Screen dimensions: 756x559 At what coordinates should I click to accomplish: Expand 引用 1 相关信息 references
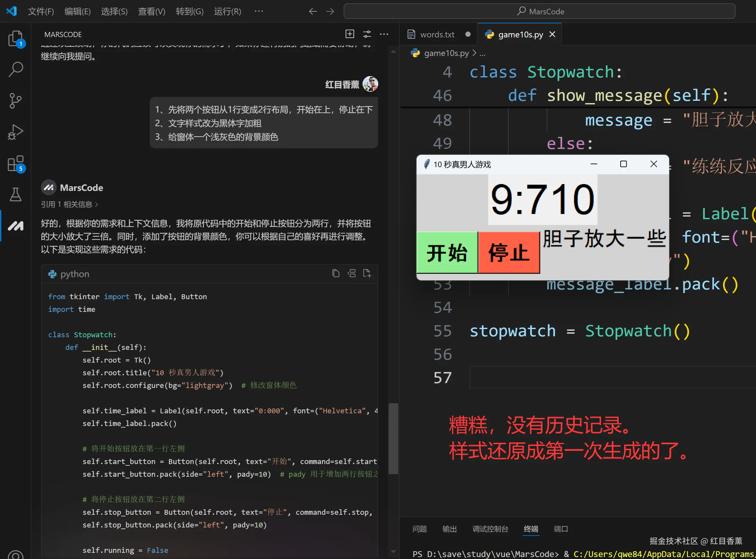click(69, 204)
